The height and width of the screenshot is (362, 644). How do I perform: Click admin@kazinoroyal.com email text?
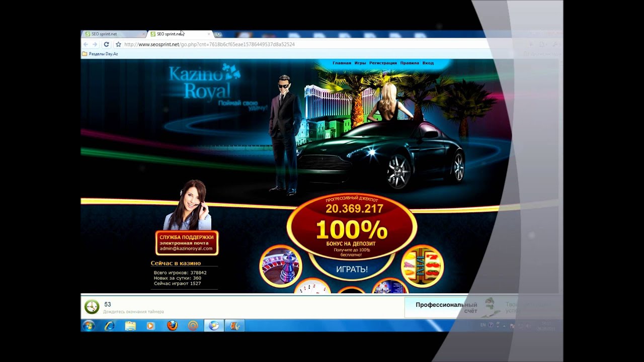186,249
